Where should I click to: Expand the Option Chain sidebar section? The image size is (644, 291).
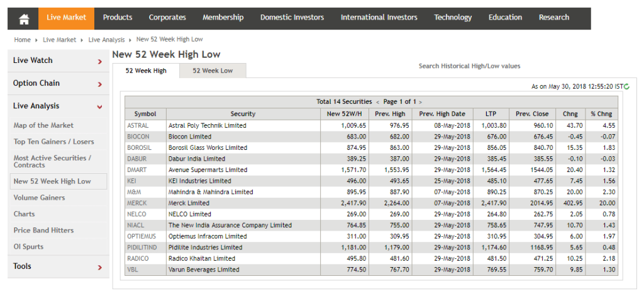[58, 83]
